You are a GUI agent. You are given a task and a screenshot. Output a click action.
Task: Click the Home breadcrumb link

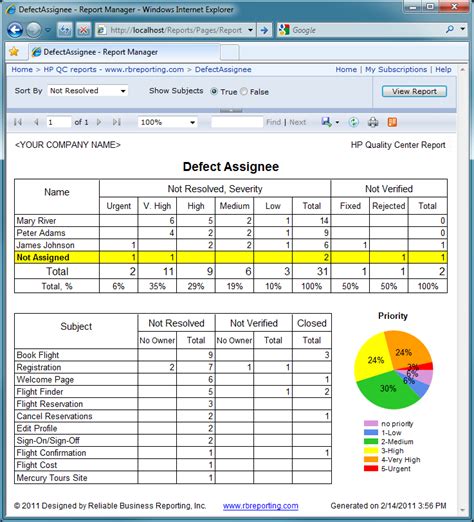tap(22, 69)
